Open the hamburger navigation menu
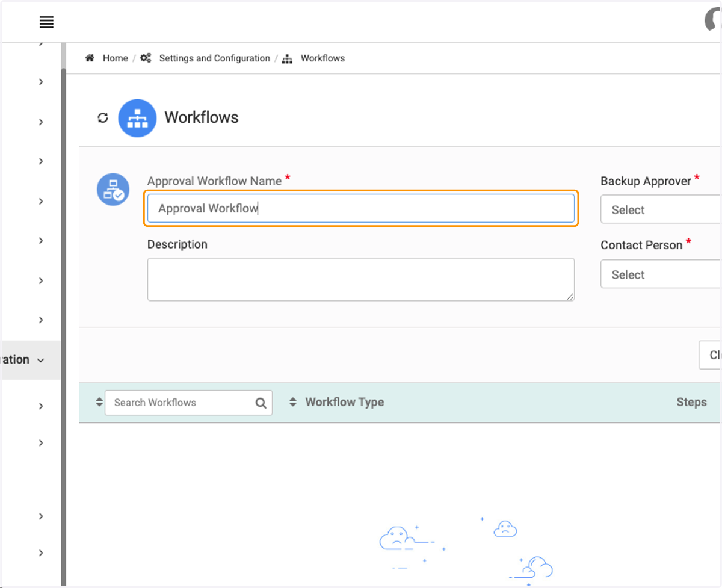The image size is (722, 588). 46,22
